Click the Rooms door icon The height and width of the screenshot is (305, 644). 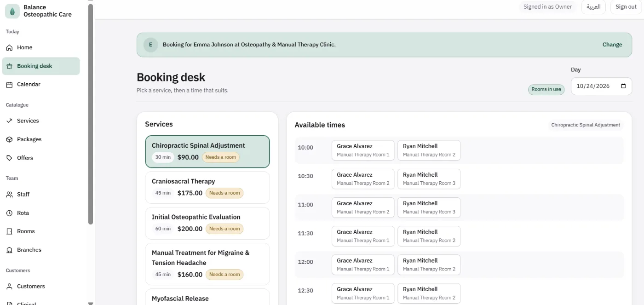tap(9, 231)
